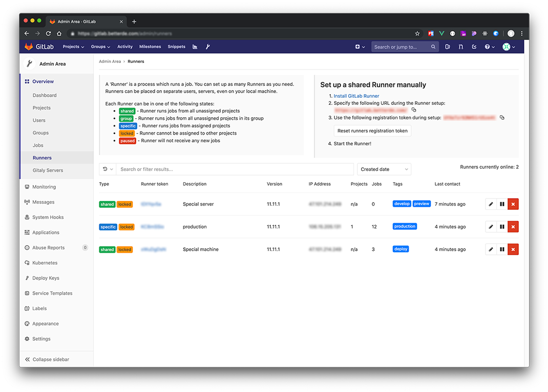Remove the production runner
Screen dimensions: 548x392
[x=513, y=226]
